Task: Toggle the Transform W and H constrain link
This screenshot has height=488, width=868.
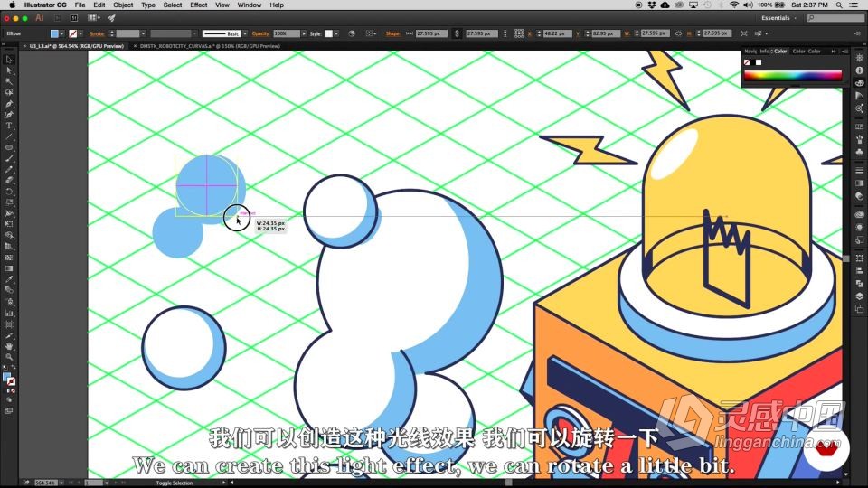Action: [678, 33]
